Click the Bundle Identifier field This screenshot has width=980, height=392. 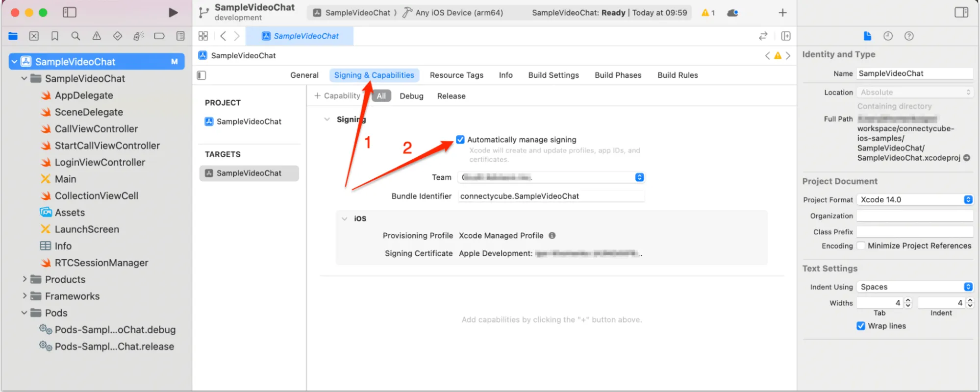(x=551, y=196)
